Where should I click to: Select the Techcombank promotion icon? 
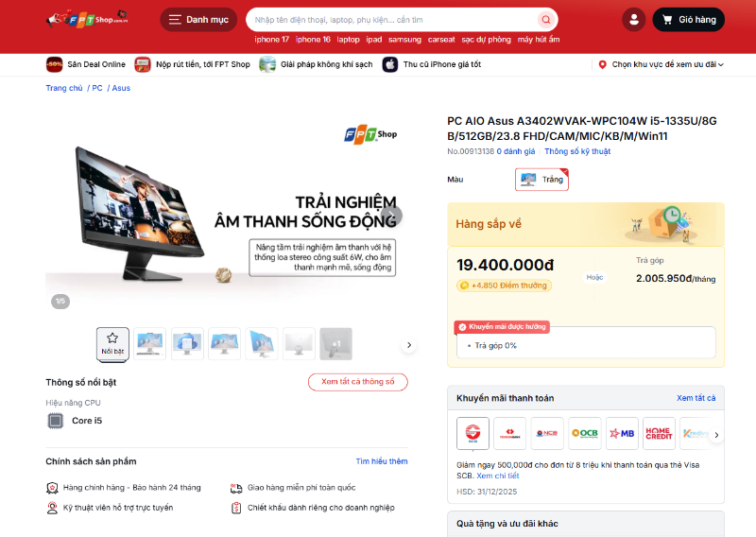(x=509, y=433)
